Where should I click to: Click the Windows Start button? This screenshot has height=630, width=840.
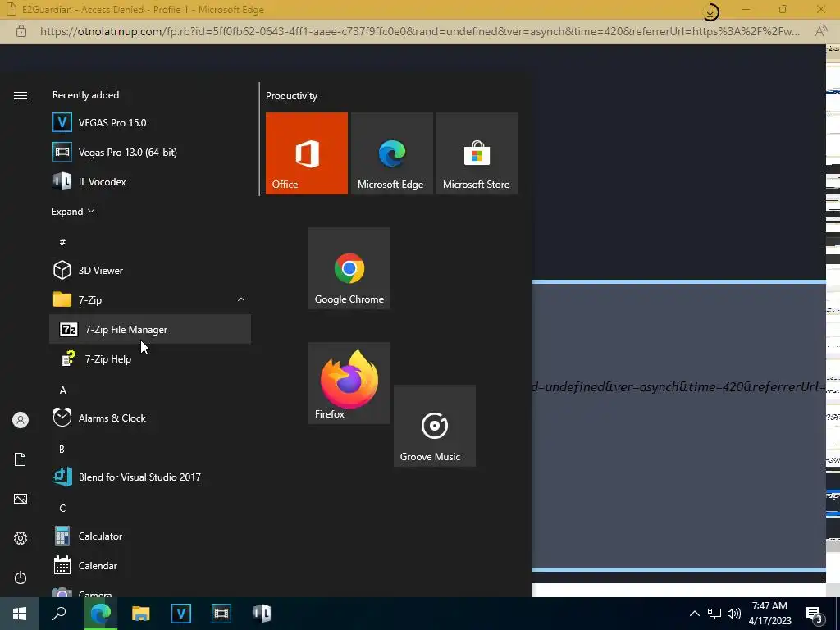tap(20, 614)
